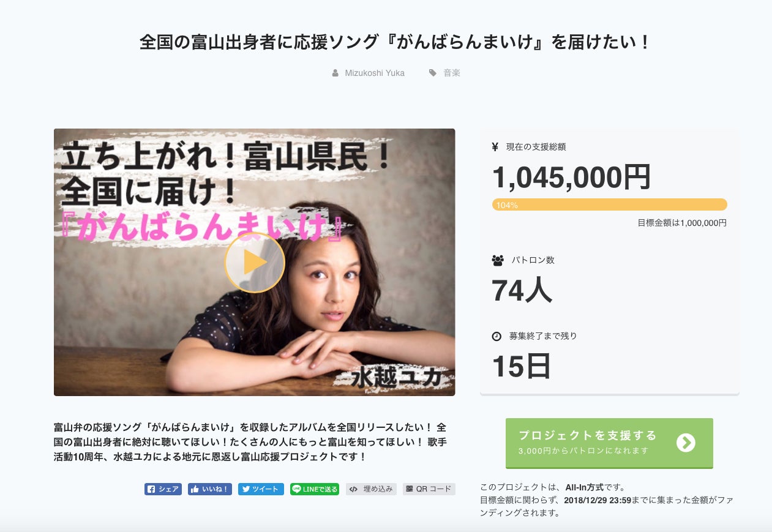Image resolution: width=772 pixels, height=532 pixels.
Task: Select the 音楽 category tag
Action: pos(452,73)
